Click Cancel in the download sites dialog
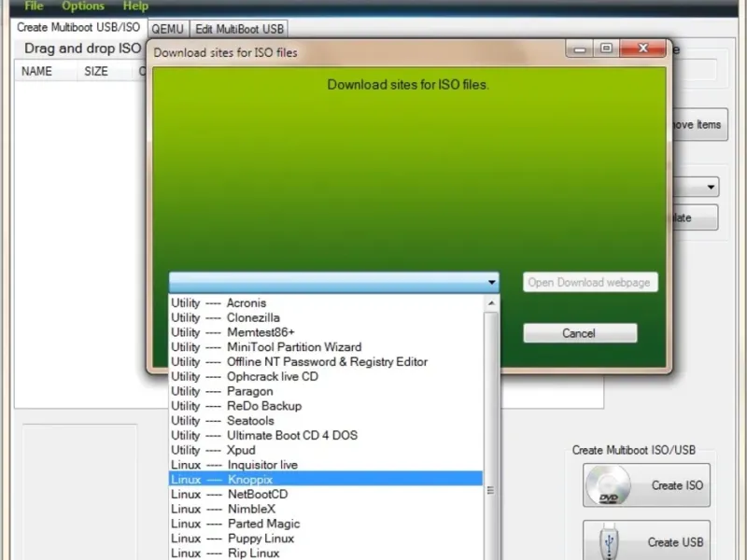Image resolution: width=747 pixels, height=560 pixels. pyautogui.click(x=580, y=333)
